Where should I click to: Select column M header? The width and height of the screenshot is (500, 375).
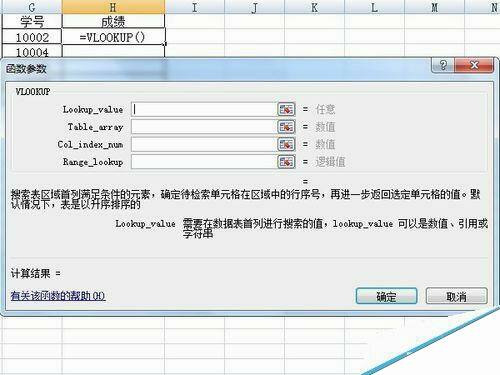pos(434,7)
